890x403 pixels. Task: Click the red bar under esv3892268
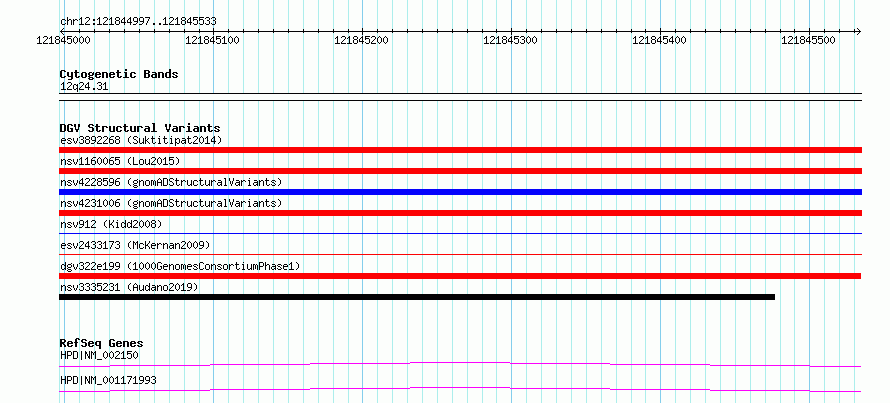pos(460,150)
